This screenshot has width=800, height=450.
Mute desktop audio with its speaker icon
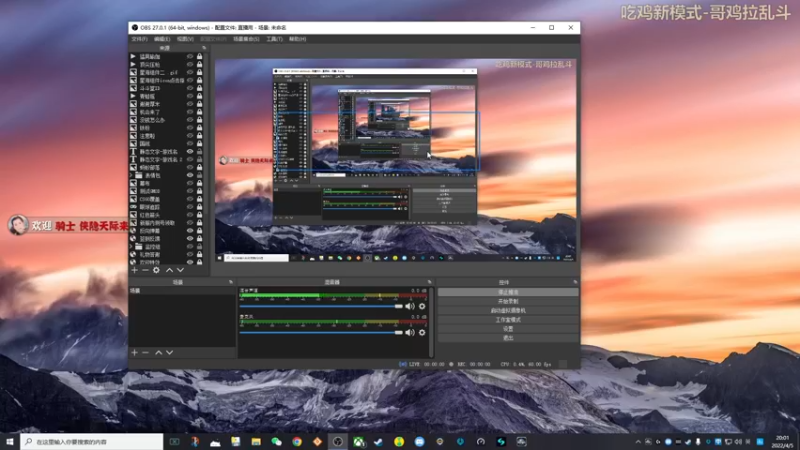click(x=410, y=306)
